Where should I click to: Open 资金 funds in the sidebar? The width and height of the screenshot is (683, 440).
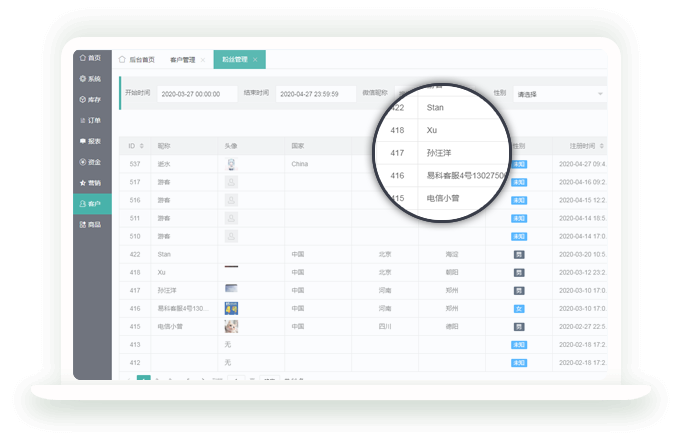pyautogui.click(x=92, y=162)
